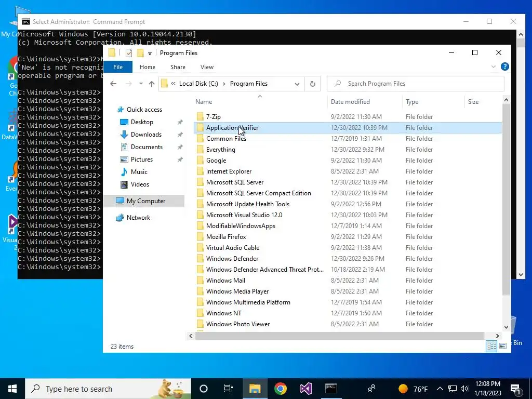Open Visual Studio from taskbar
The width and height of the screenshot is (532, 399).
305,389
